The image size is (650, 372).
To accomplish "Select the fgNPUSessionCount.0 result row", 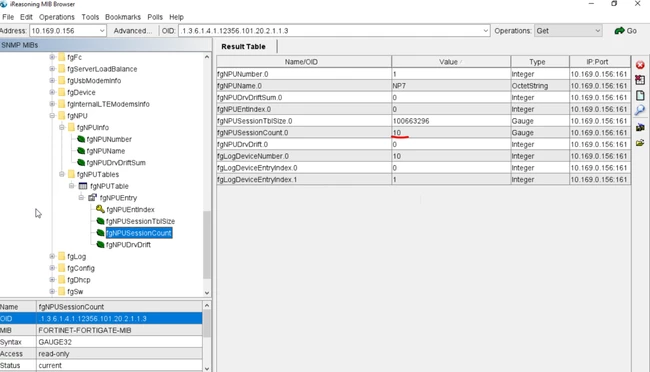I will tap(423, 133).
